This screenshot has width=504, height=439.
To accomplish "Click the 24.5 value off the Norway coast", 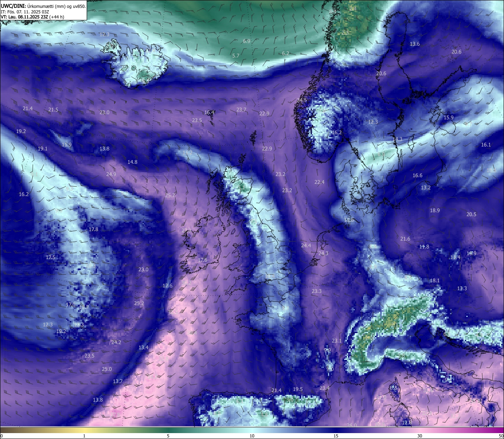I will tap(302, 100).
